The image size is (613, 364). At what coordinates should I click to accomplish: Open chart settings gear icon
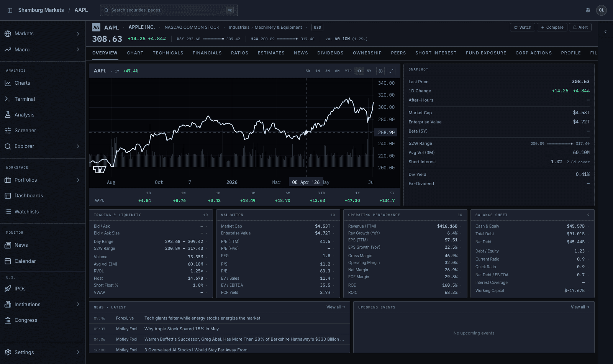(x=380, y=71)
